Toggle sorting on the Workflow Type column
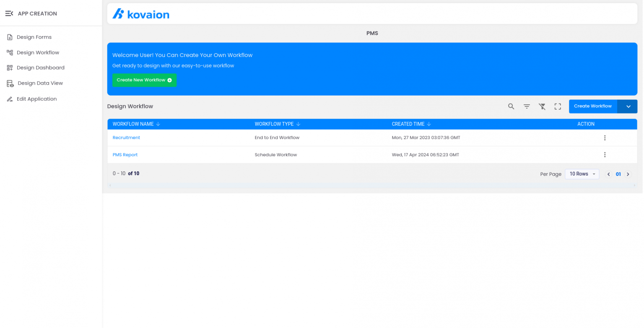The width and height of the screenshot is (644, 328). (298, 124)
